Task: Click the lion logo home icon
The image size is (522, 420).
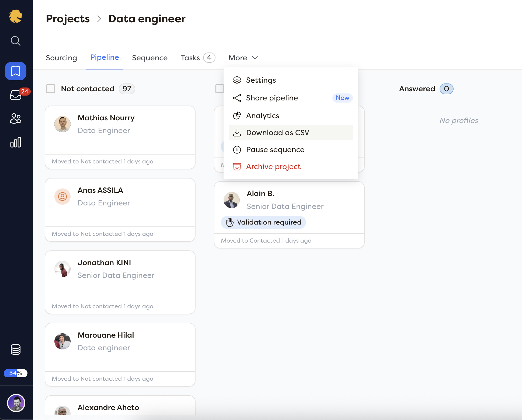Action: click(x=16, y=17)
